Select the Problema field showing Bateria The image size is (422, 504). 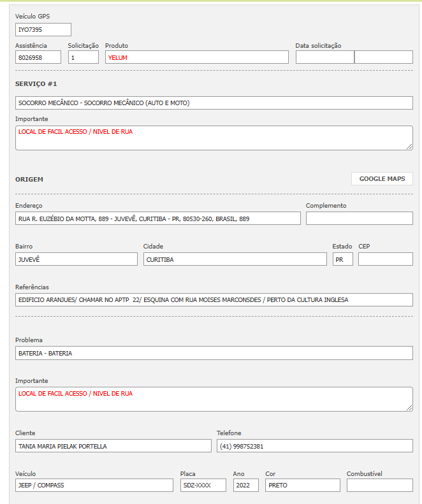pos(214,353)
